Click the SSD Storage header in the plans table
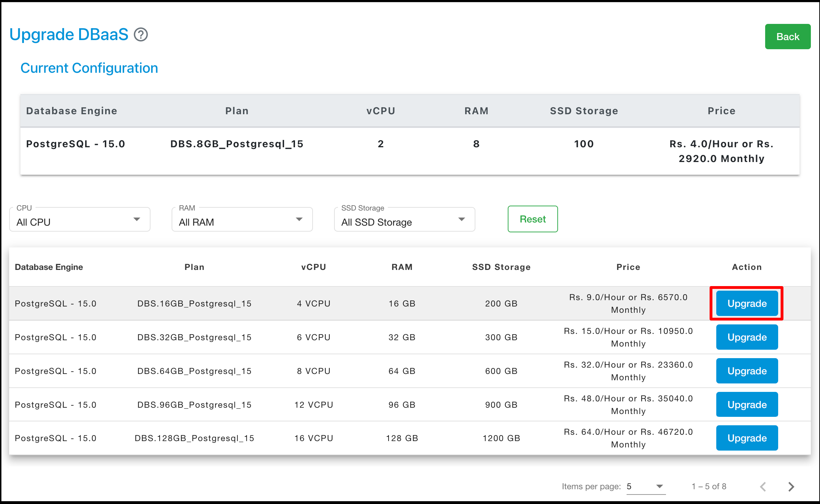This screenshot has width=820, height=504. click(501, 267)
